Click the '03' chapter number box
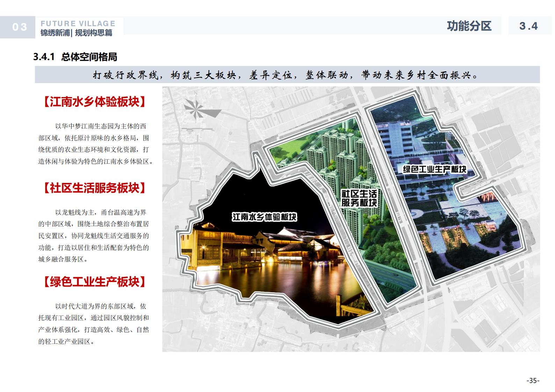Image resolution: width=555 pixels, height=392 pixels. point(18,27)
